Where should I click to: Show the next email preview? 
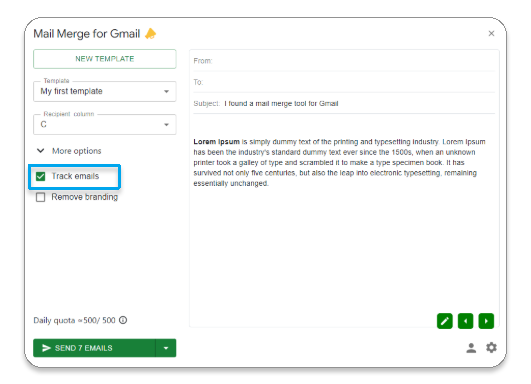tap(486, 321)
